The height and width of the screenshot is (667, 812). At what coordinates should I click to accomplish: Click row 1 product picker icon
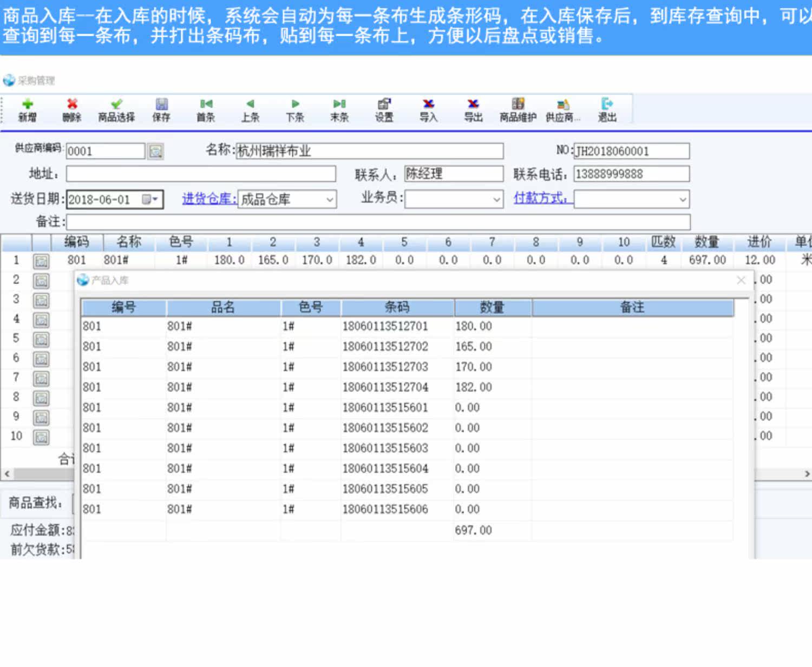coord(41,261)
